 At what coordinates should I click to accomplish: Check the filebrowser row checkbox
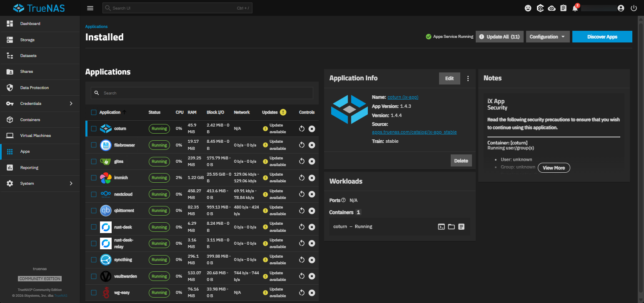click(x=94, y=145)
